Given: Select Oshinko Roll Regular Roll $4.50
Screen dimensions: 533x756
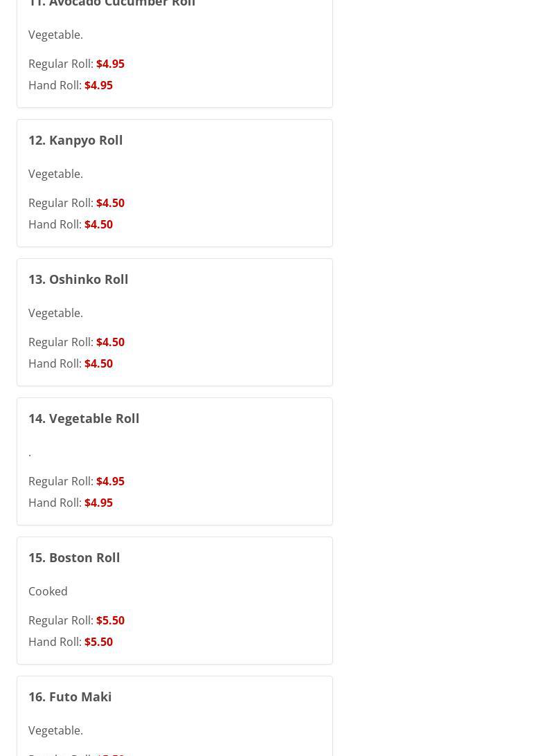Looking at the screenshot, I should [x=110, y=342].
